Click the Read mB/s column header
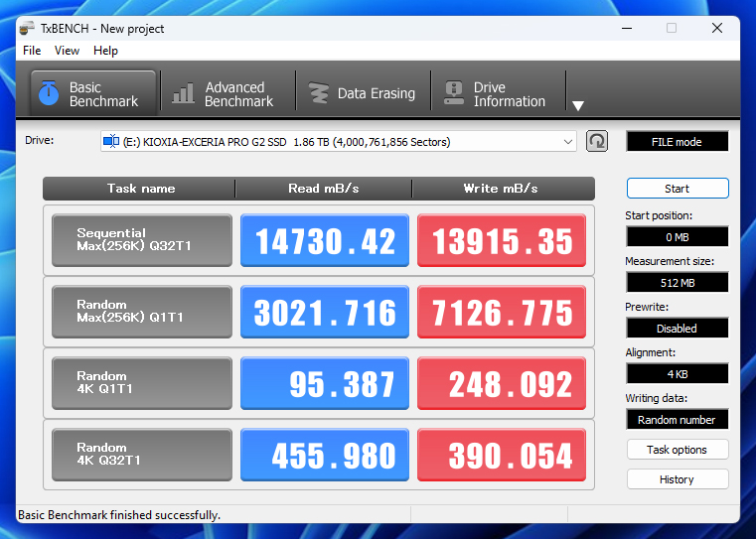756x539 pixels. click(x=324, y=189)
